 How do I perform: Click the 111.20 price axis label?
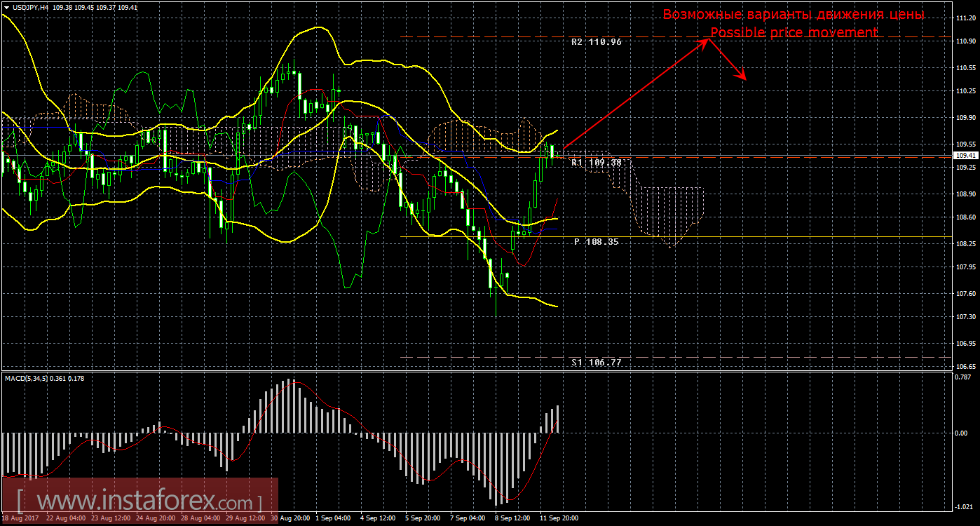coord(965,18)
